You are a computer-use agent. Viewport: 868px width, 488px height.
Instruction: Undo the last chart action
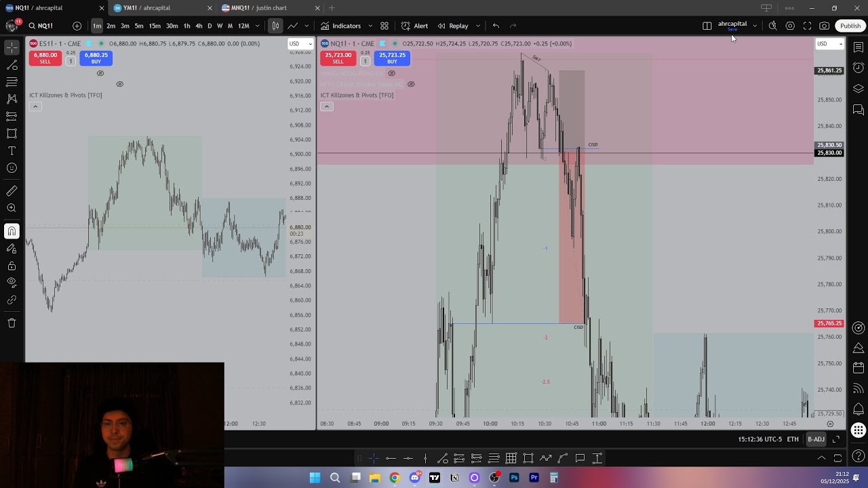496,26
